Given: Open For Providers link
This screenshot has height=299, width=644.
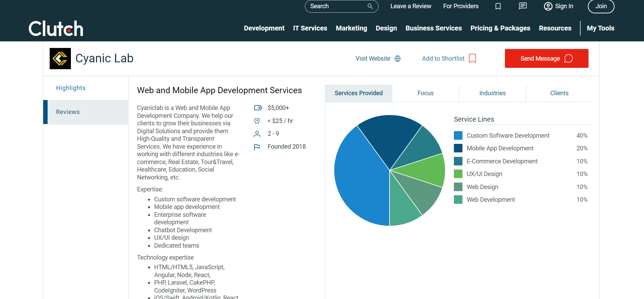Looking at the screenshot, I should tap(461, 6).
